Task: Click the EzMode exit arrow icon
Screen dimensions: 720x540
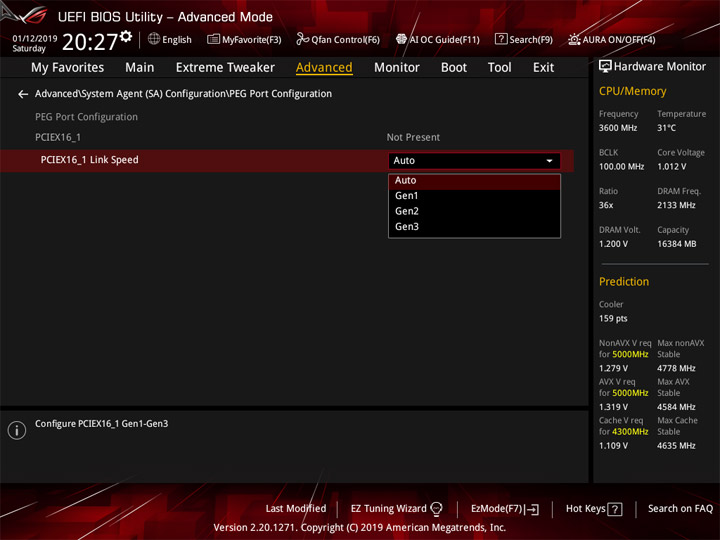Action: pyautogui.click(x=533, y=509)
